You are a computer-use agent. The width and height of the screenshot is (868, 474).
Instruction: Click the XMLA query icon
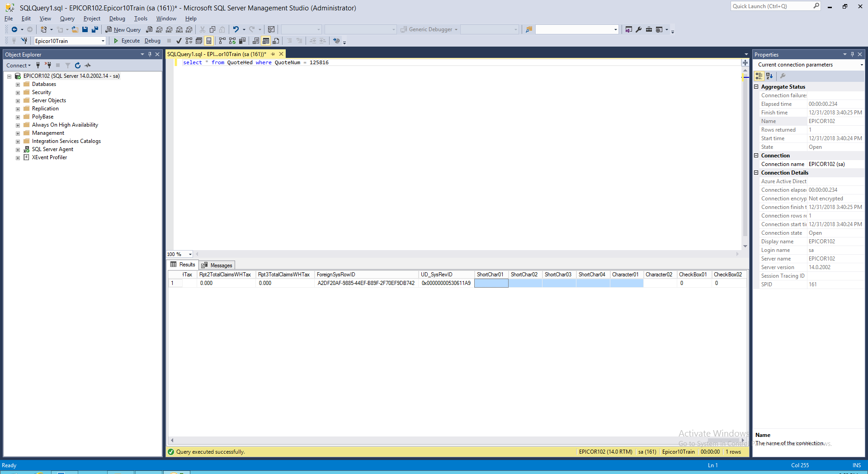click(179, 29)
